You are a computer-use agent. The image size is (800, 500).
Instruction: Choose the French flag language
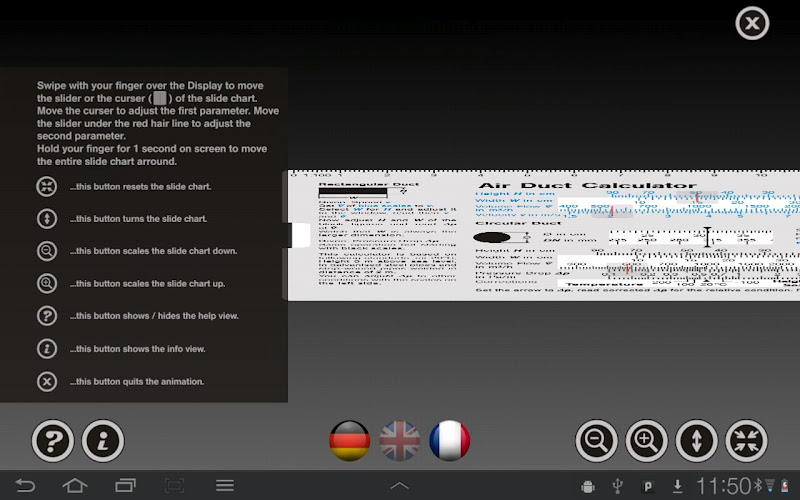(x=449, y=441)
